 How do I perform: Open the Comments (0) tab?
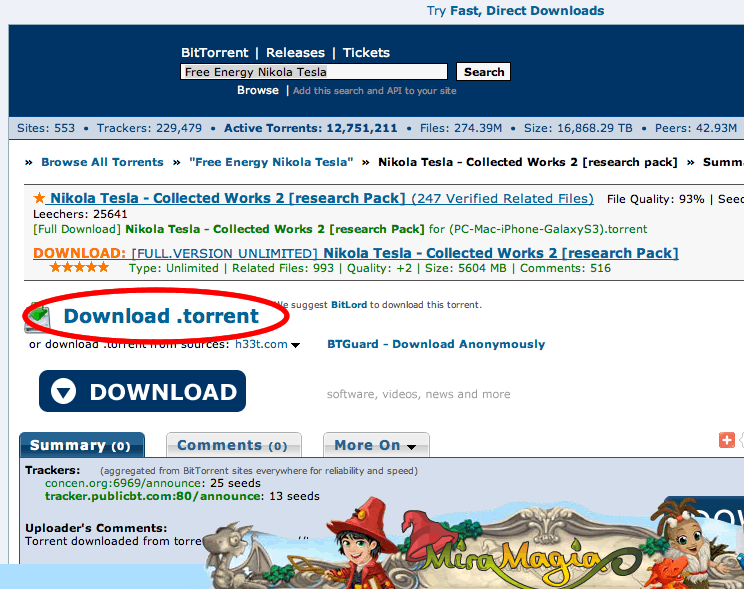point(233,445)
